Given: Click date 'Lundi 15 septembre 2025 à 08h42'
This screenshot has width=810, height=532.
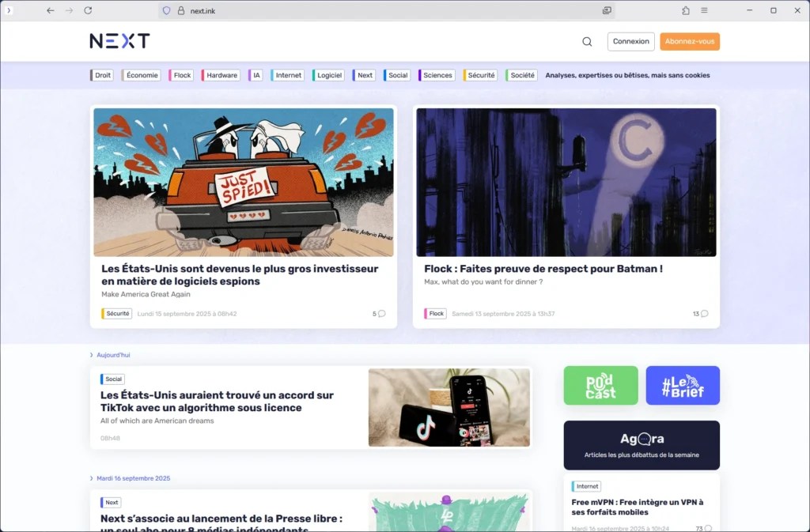Looking at the screenshot, I should pyautogui.click(x=187, y=314).
